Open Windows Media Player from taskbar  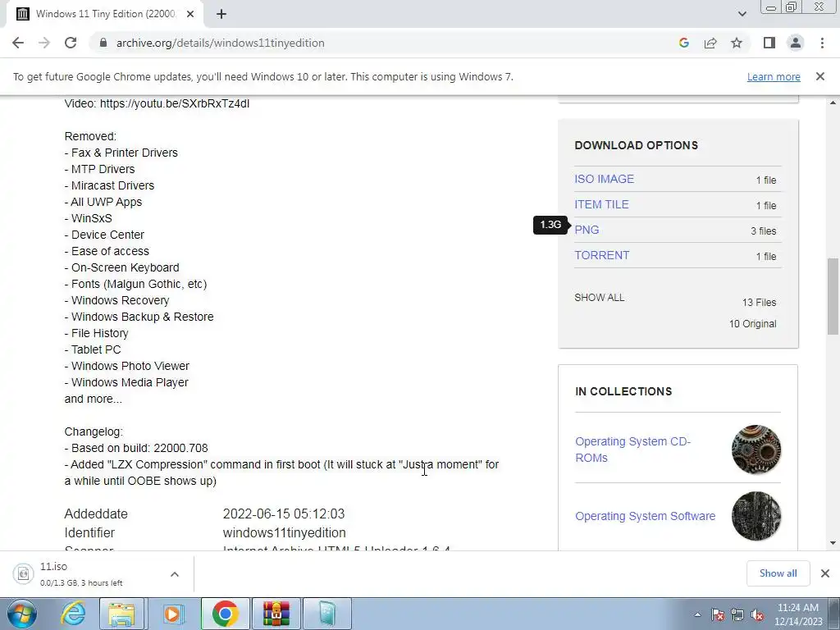click(172, 614)
